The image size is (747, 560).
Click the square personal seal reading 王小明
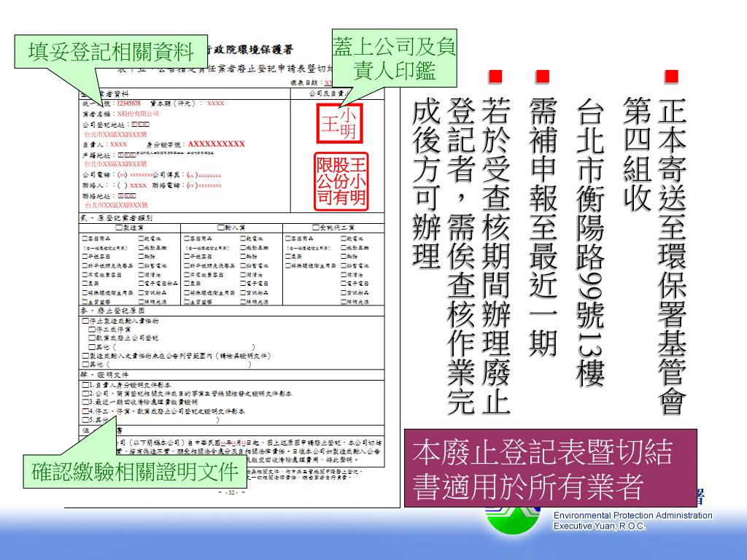click(340, 123)
